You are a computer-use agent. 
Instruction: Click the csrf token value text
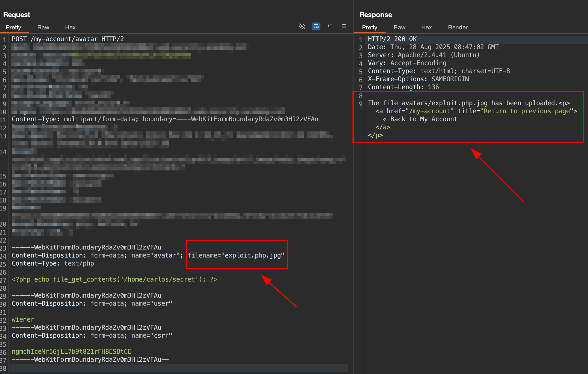click(71, 352)
